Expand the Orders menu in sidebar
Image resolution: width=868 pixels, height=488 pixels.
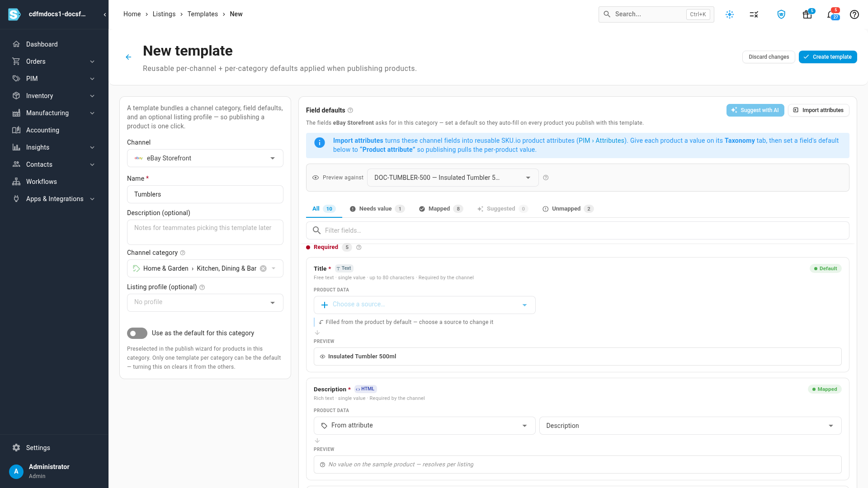point(54,61)
